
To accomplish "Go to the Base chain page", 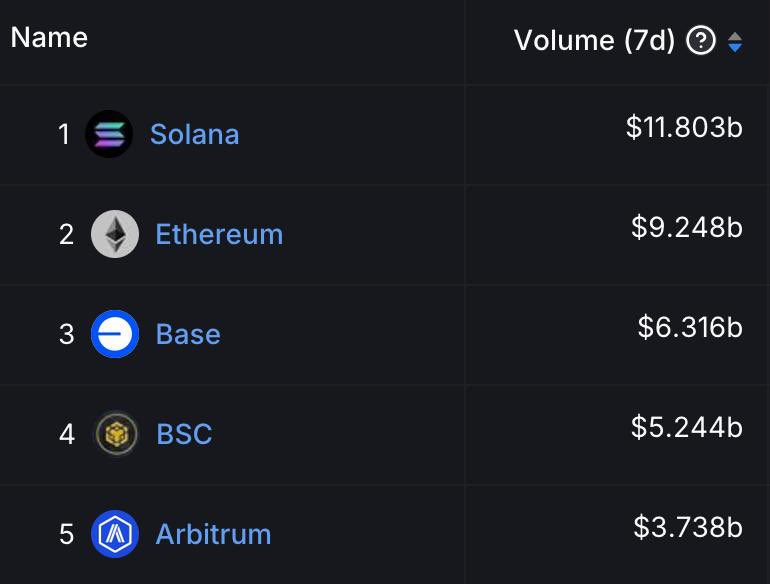I will [x=188, y=334].
